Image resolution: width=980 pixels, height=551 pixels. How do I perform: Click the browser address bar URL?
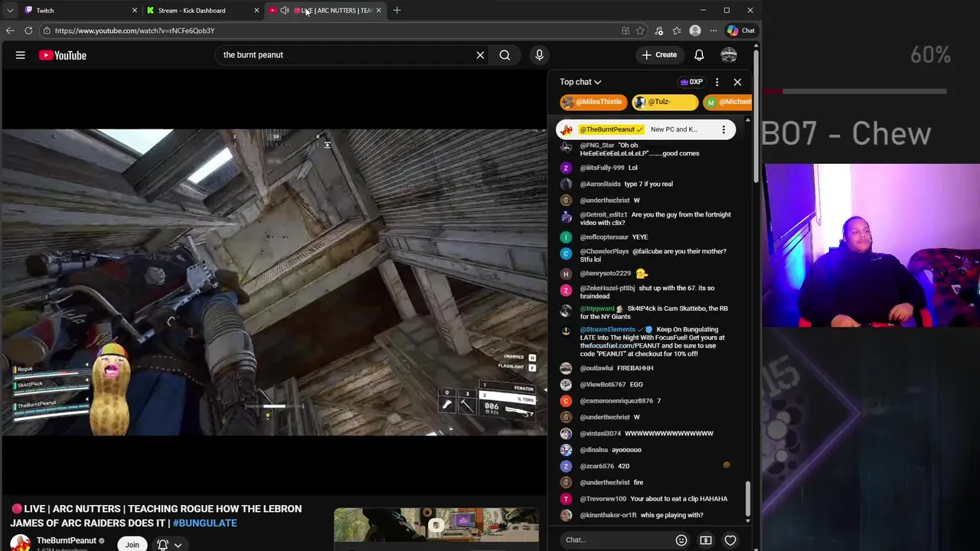[x=135, y=31]
